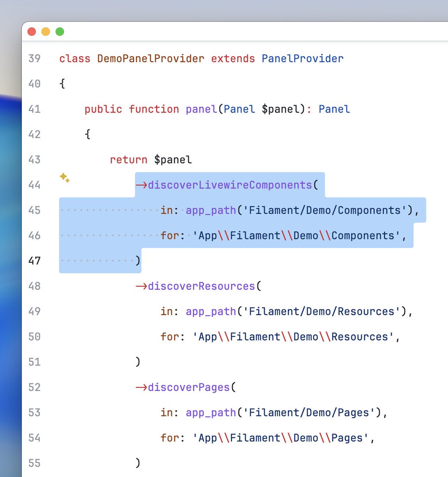The image size is (448, 477).
Task: Click the Panel return type on line 41
Action: (334, 109)
